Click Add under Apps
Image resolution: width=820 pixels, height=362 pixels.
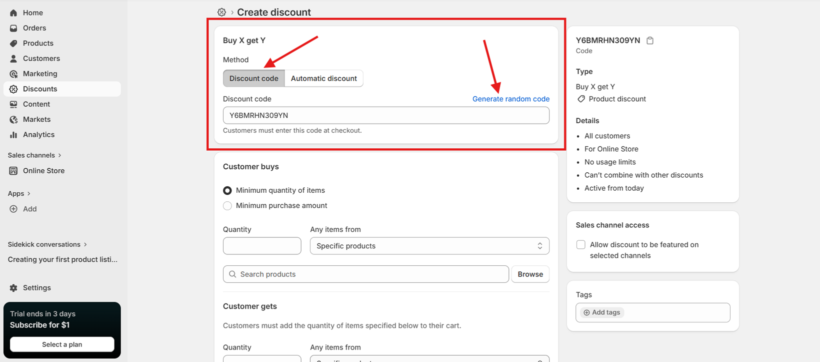[62, 209]
